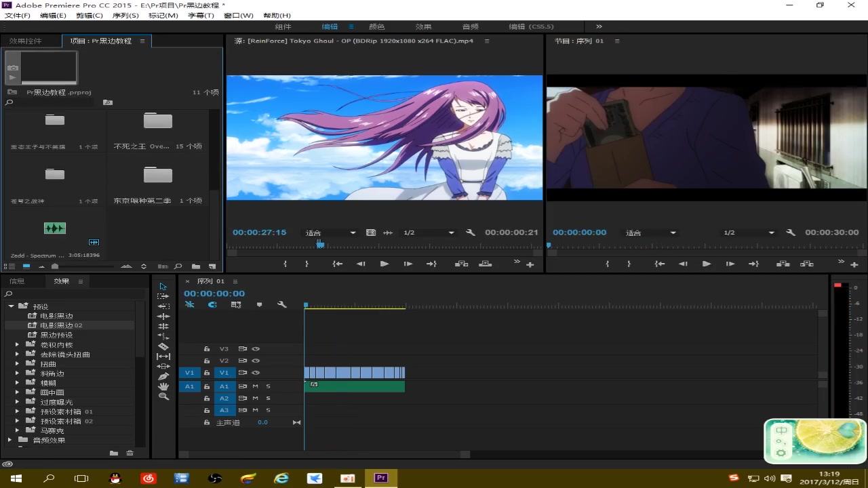The height and width of the screenshot is (488, 868).
Task: Mute audio track A1
Action: point(255,386)
